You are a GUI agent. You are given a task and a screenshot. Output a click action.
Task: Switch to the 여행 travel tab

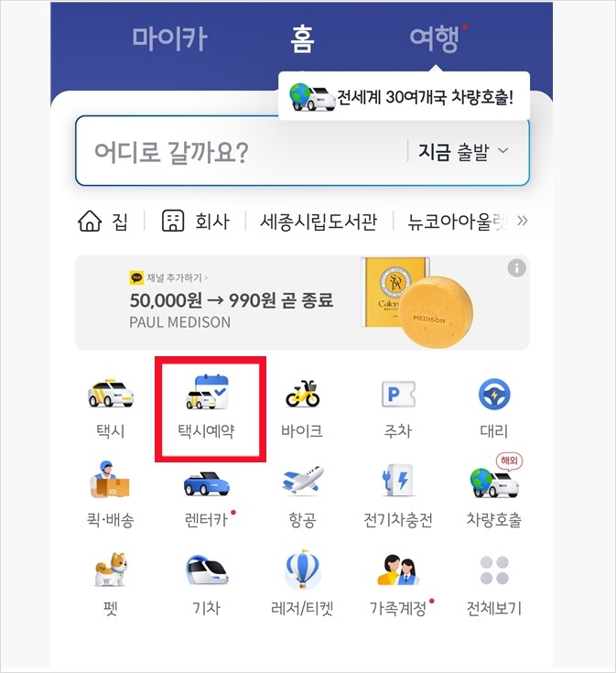435,39
